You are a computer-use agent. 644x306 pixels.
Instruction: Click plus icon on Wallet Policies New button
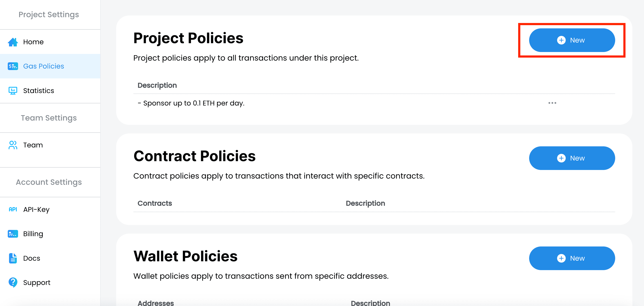(561, 258)
